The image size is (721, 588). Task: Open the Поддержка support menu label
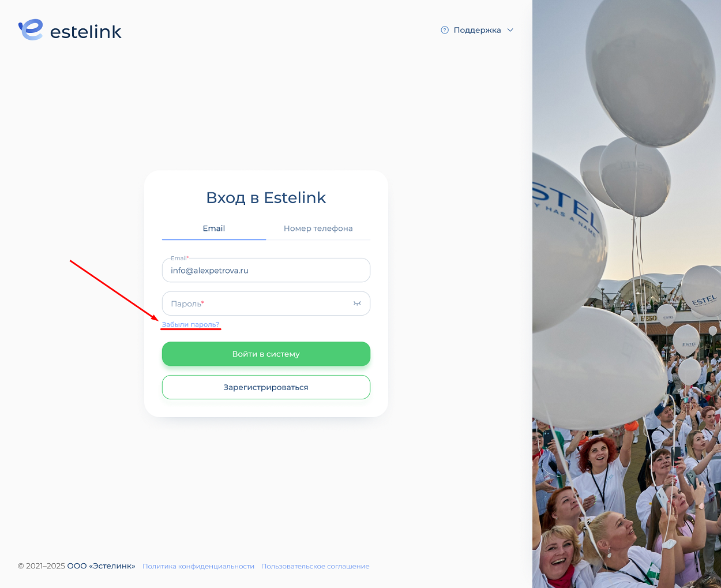click(477, 30)
